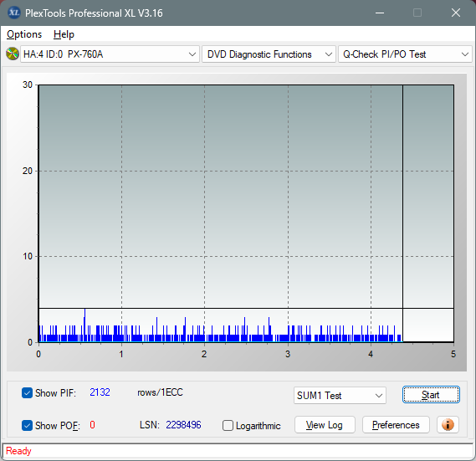Toggle the Show POF checkbox
The height and width of the screenshot is (461, 476).
point(27,425)
